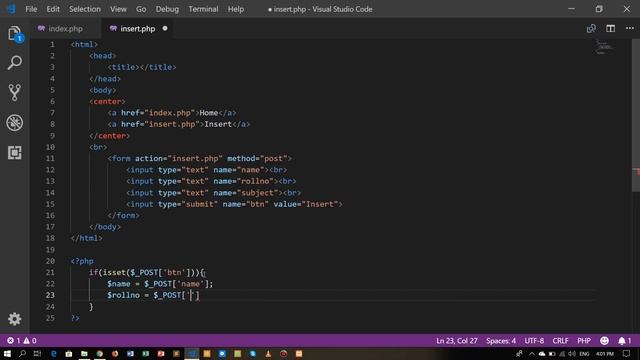Screen dimensions: 640x360
Task: Click the system clock showing 4:01 PM
Action: [x=605, y=354]
